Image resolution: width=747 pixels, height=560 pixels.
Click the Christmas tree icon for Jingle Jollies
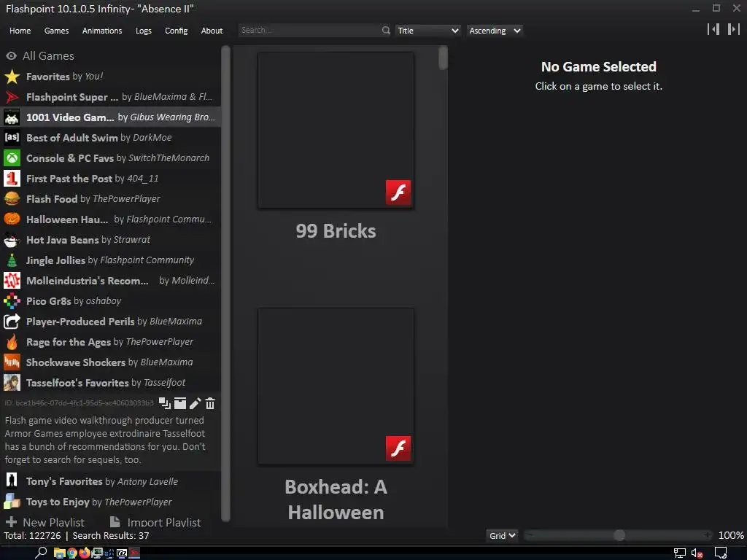click(12, 260)
